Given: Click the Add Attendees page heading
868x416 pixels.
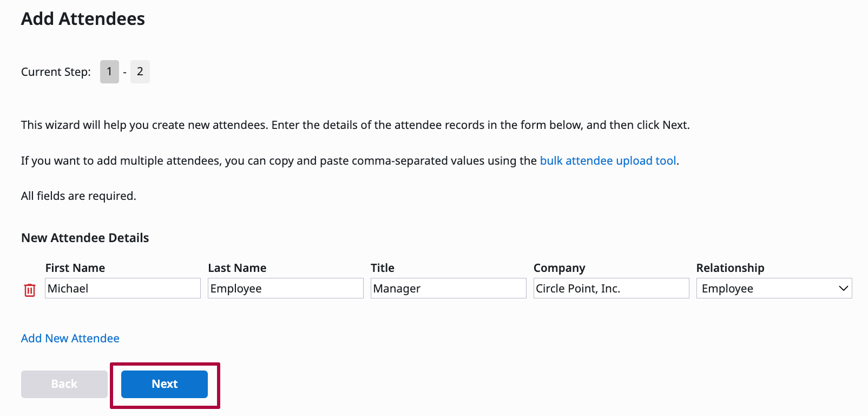Looking at the screenshot, I should pyautogui.click(x=83, y=19).
